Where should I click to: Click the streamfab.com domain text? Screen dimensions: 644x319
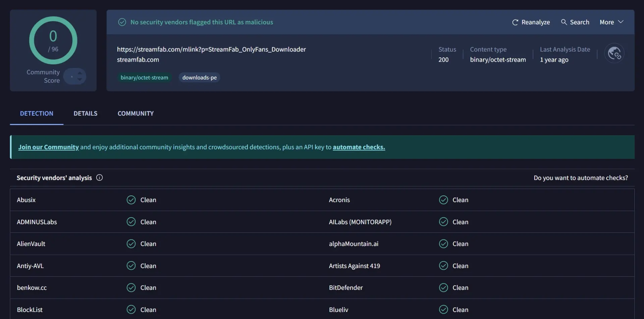138,60
